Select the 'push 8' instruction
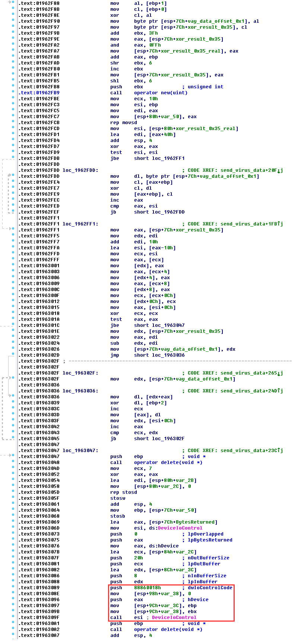The width and height of the screenshot is (301, 644). [124, 576]
